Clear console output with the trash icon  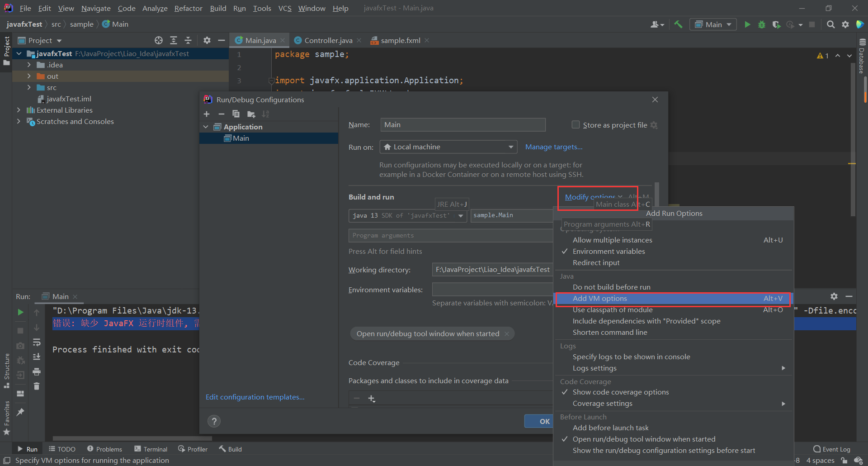[x=37, y=386]
